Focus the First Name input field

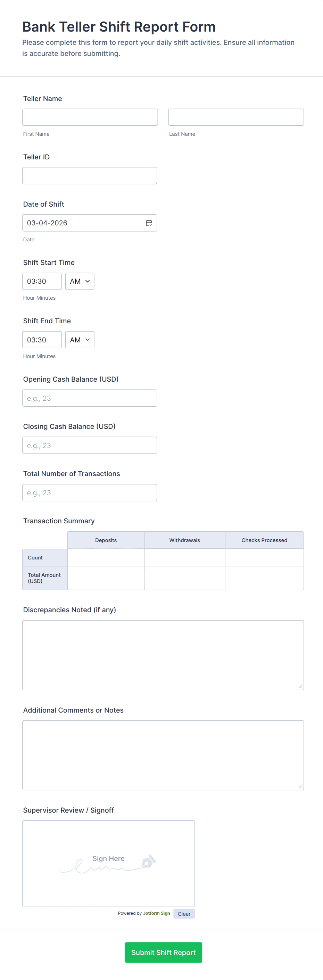[90, 117]
